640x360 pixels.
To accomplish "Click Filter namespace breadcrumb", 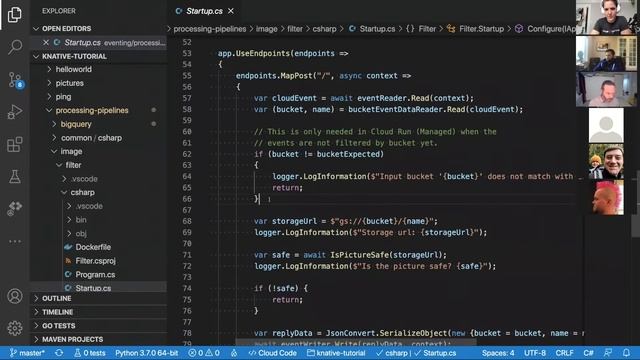I will pos(421,29).
